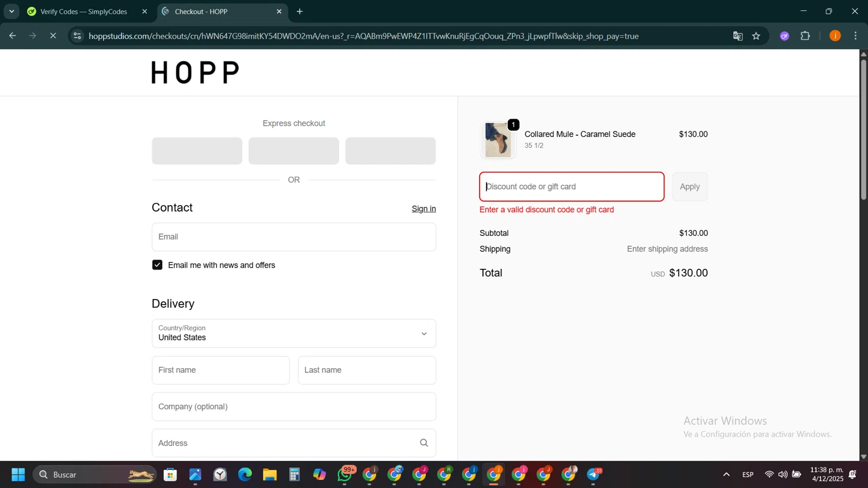Click the browser address bar URL

point(363,36)
